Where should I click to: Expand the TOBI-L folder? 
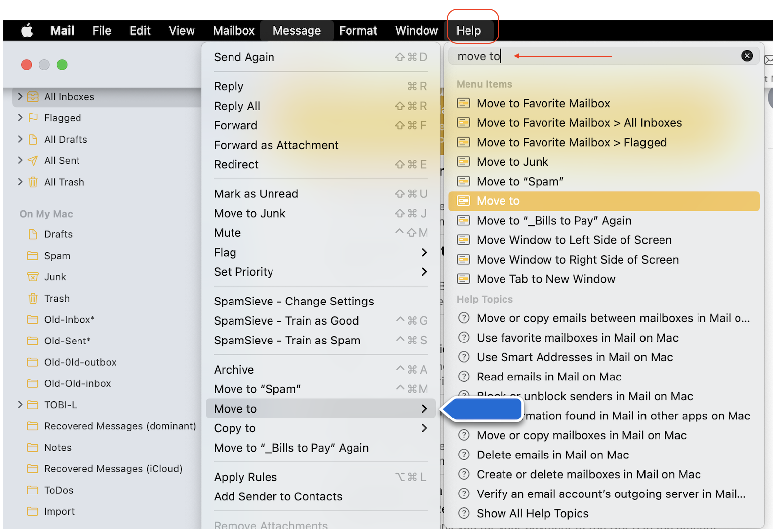[20, 405]
